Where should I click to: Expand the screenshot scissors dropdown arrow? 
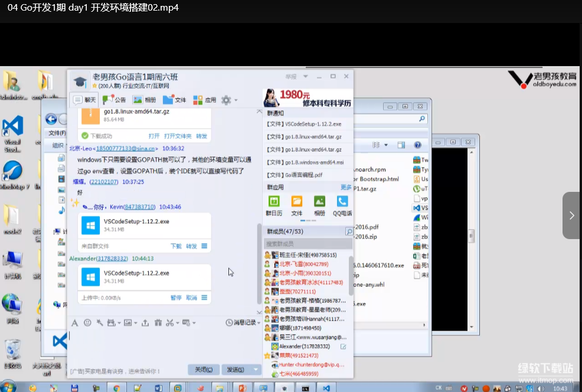coord(178,324)
